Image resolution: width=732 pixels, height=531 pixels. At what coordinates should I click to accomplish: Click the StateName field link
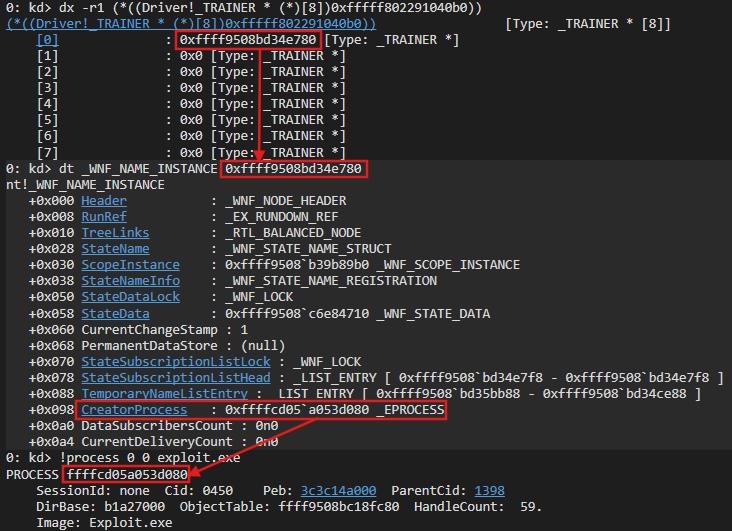pos(115,249)
